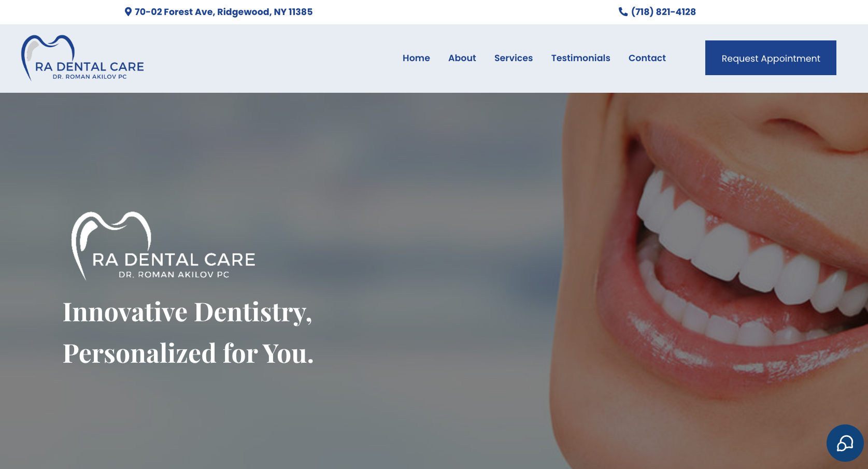Open the Services navigation item
This screenshot has width=868, height=469.
[x=514, y=58]
